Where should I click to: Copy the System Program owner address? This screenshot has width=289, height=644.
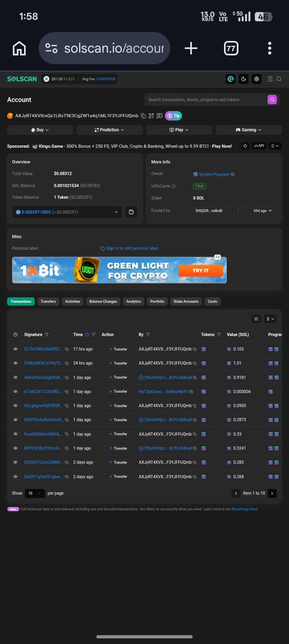click(232, 174)
